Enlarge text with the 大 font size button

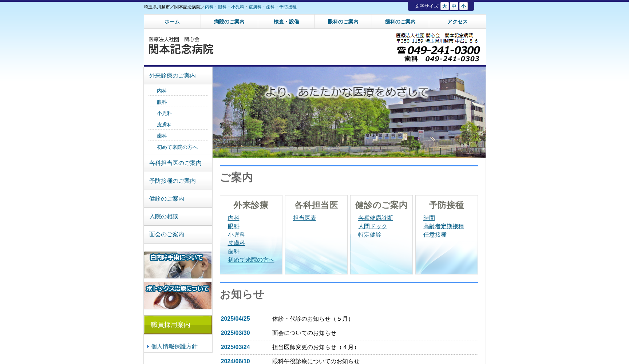[444, 6]
